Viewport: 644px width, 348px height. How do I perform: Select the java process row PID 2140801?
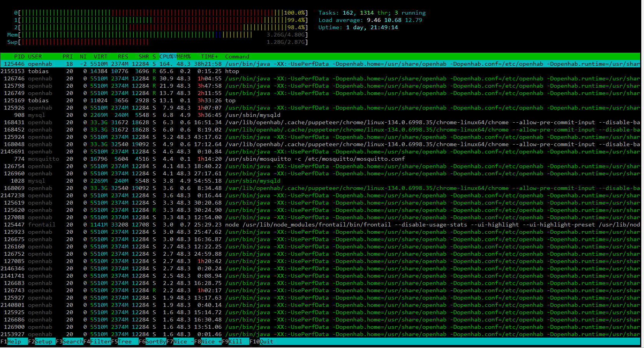tap(320, 305)
